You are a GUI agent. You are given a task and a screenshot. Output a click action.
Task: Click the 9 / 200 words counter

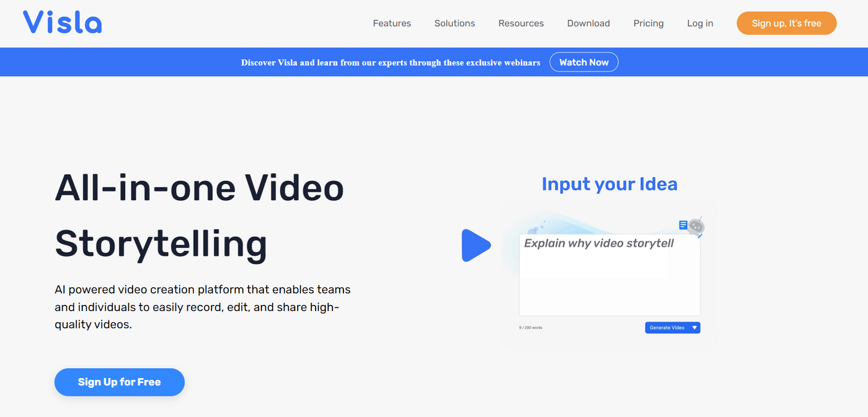[x=532, y=327]
